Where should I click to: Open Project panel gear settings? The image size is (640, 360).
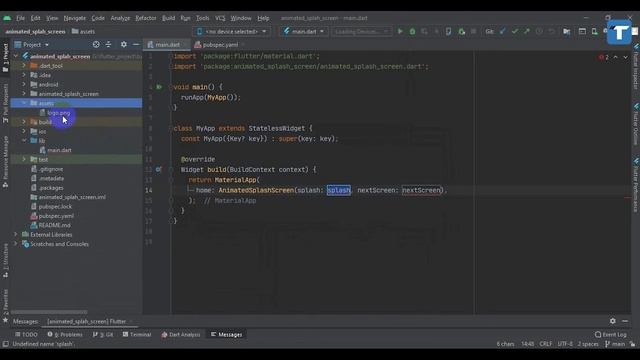(x=124, y=44)
